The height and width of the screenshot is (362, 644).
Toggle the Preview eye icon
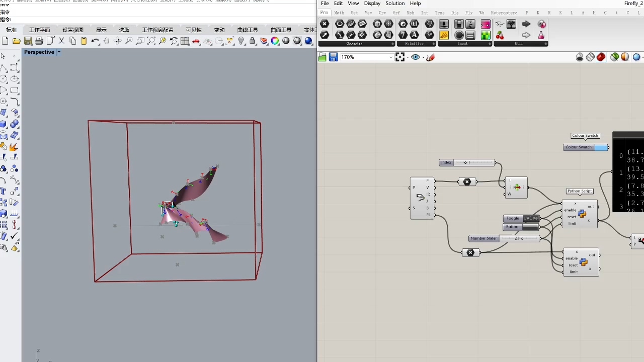[416, 57]
